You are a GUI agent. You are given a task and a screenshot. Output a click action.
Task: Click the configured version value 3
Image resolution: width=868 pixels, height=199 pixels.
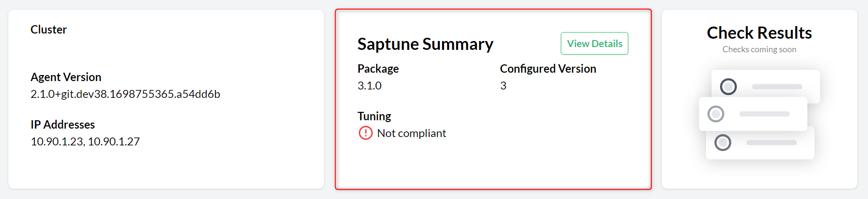503,86
